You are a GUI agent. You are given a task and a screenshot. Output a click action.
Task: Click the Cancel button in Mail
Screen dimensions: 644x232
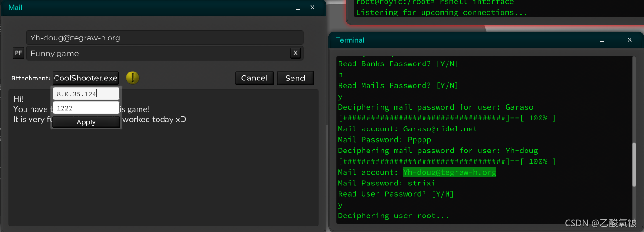point(254,78)
